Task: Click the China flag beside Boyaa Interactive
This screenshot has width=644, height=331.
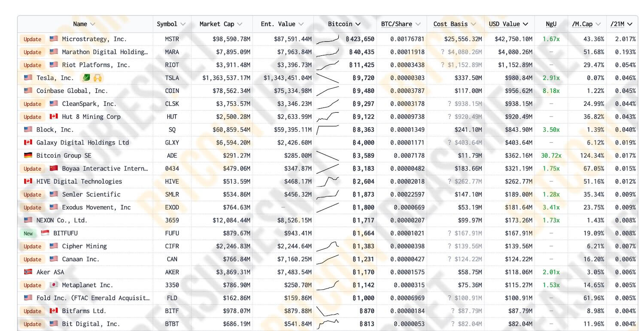Action: pos(54,169)
